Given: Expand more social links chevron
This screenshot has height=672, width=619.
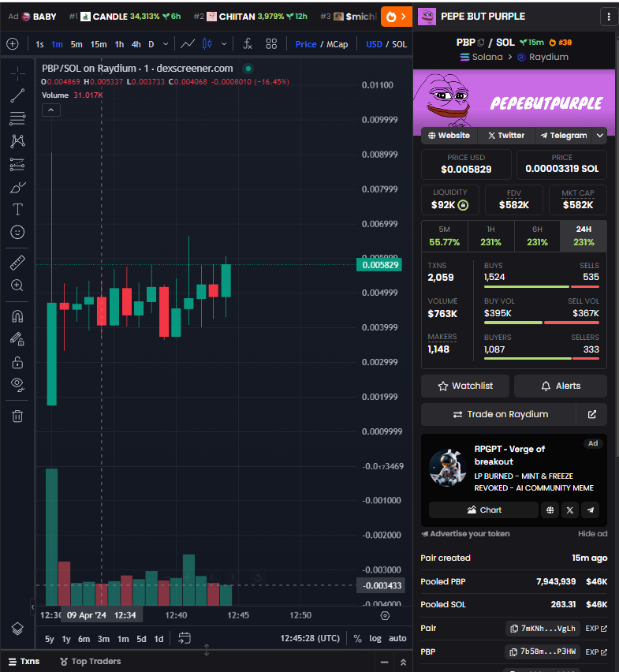Looking at the screenshot, I should coord(600,136).
